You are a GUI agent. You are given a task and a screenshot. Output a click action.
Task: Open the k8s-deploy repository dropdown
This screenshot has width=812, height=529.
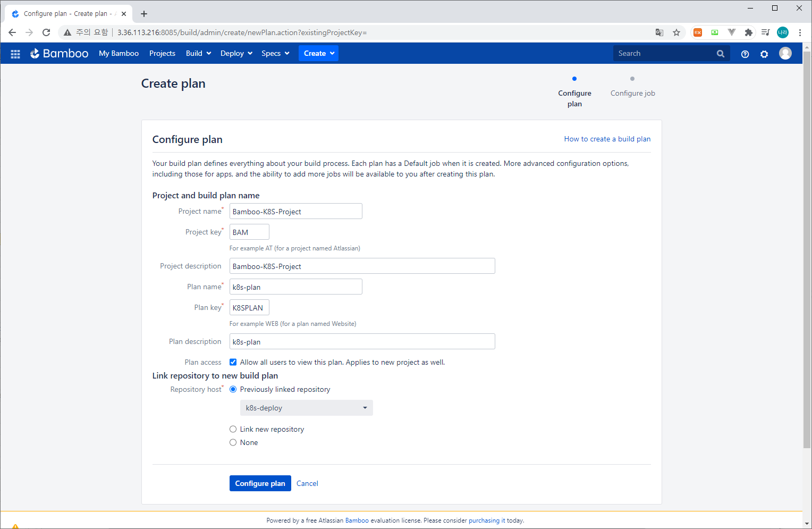click(x=307, y=408)
